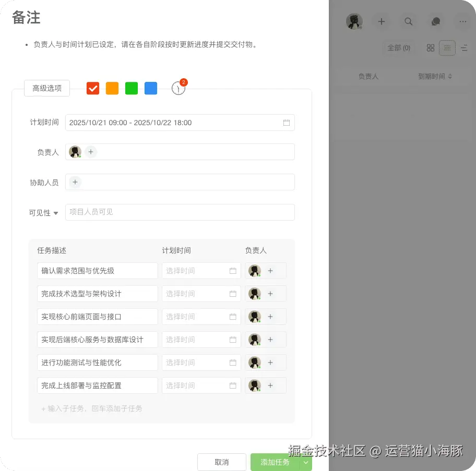
Task: Click the 添加任务 button
Action: coord(275,462)
